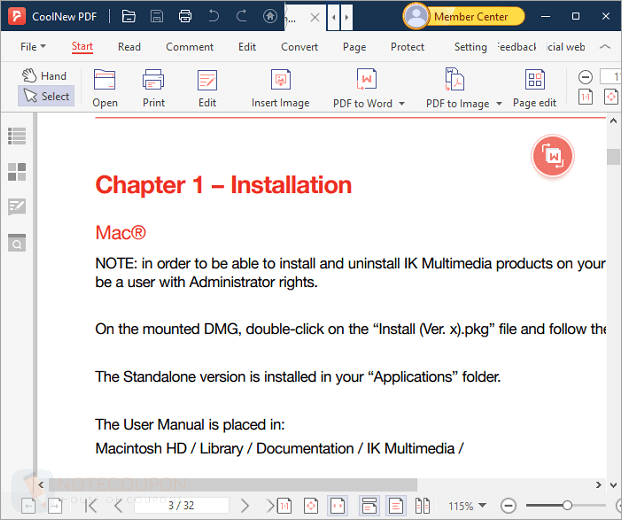622x520 pixels.
Task: Click the Edit ribbon button
Action: [207, 88]
